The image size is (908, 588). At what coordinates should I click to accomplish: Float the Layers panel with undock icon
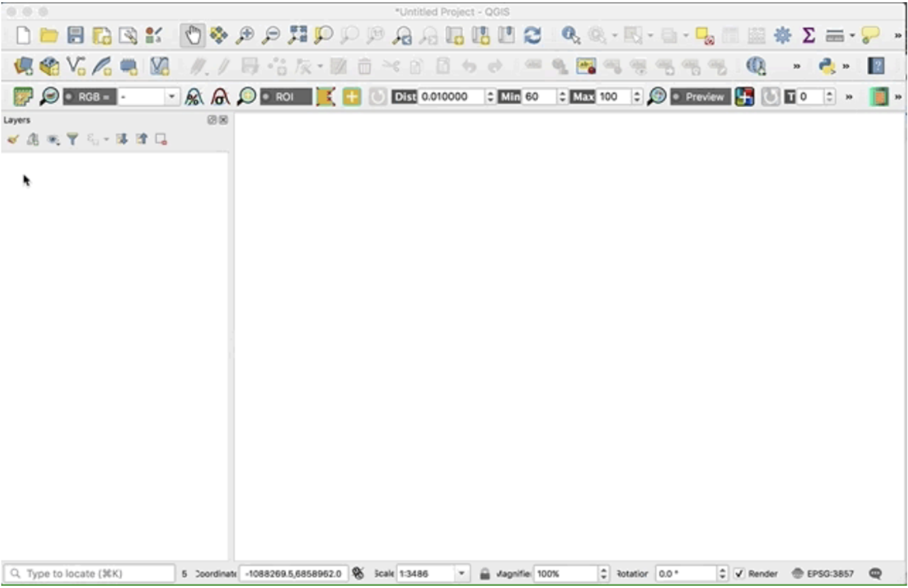(x=212, y=120)
